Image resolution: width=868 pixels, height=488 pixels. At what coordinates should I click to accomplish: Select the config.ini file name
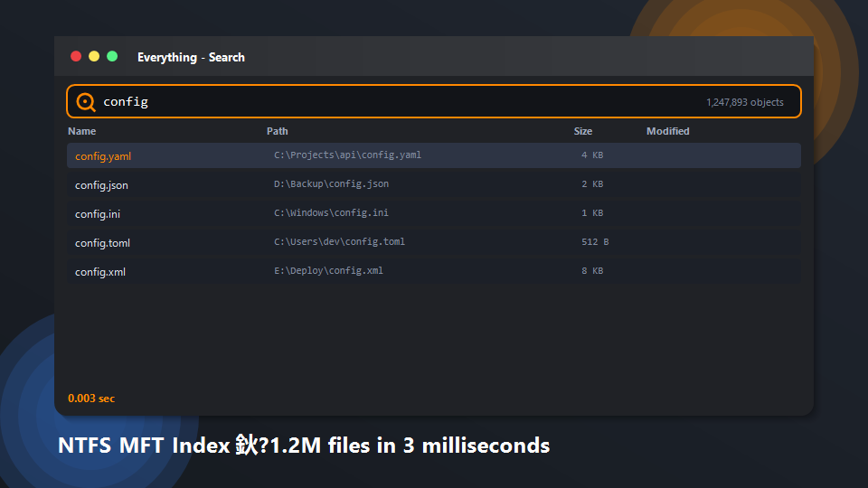(98, 213)
